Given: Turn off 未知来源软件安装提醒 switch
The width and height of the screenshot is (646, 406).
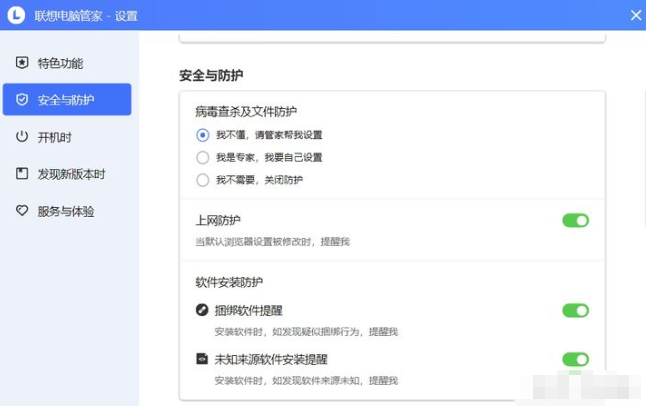Looking at the screenshot, I should (576, 359).
